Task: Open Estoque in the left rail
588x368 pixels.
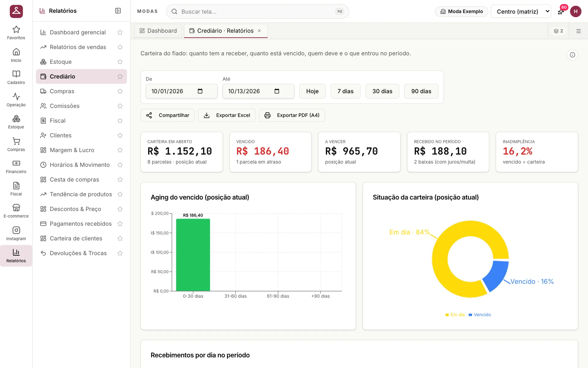Action: 16,122
